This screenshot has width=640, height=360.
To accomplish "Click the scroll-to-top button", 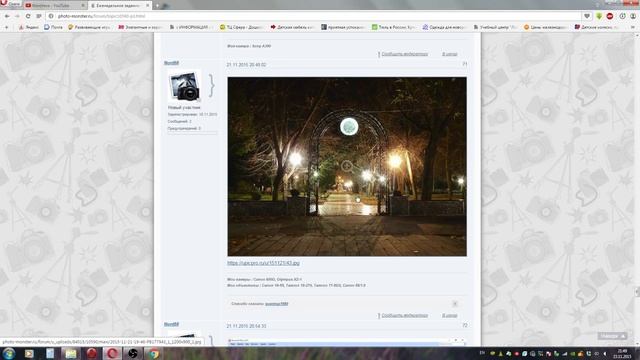I will (612, 336).
